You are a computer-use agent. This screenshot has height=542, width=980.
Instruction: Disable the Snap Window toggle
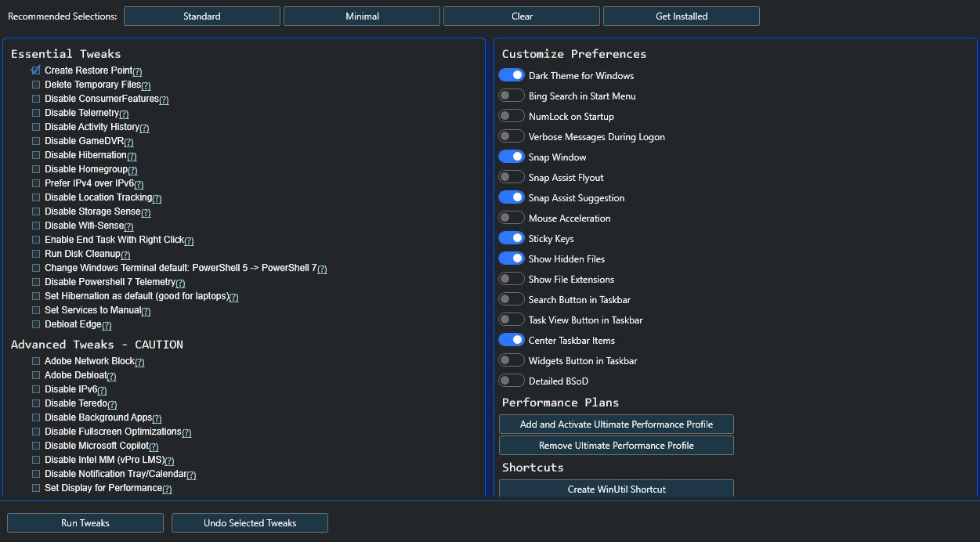click(512, 157)
